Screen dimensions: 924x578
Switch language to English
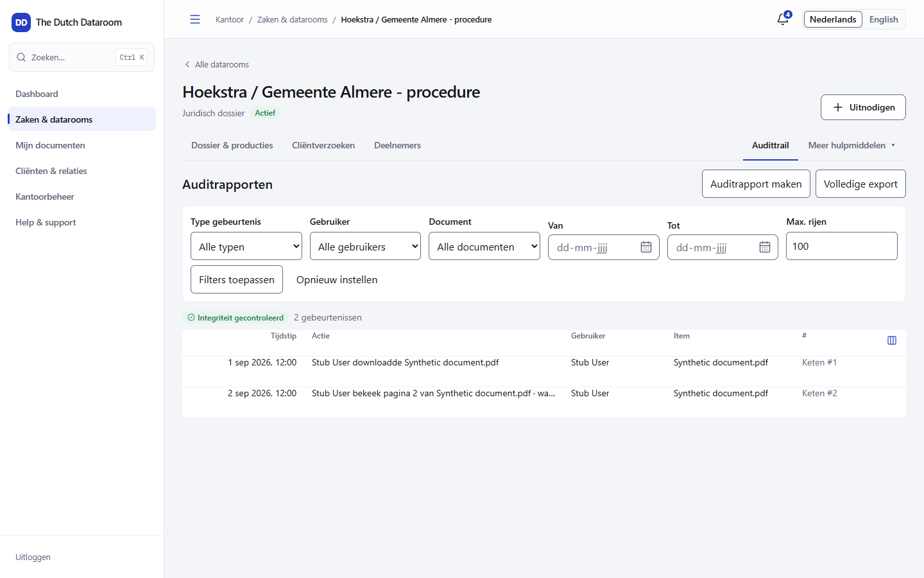coord(884,19)
